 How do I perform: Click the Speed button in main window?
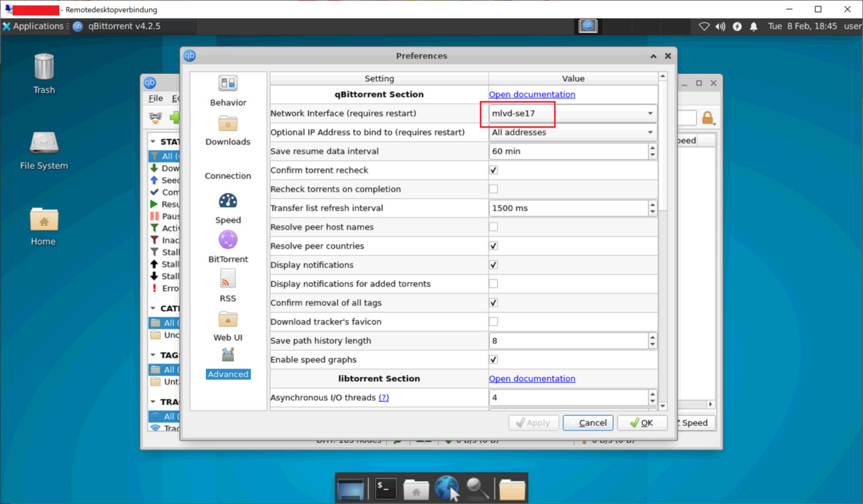pyautogui.click(x=695, y=423)
